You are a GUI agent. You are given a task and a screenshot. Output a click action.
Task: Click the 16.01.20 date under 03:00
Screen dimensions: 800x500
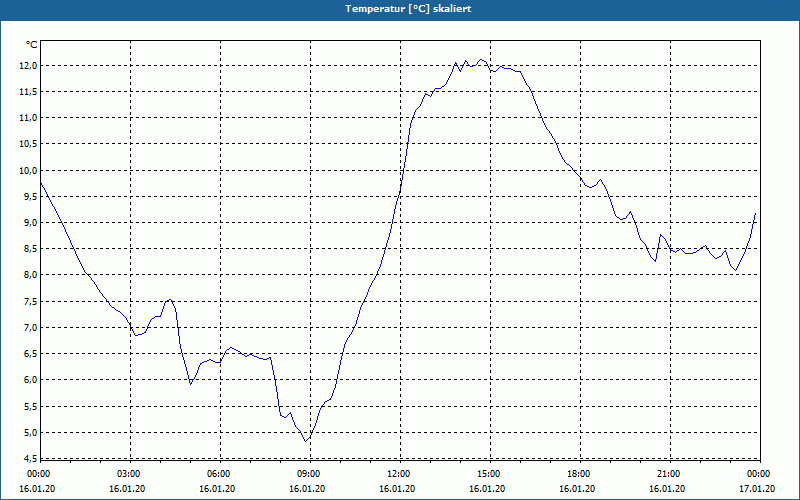[x=127, y=489]
